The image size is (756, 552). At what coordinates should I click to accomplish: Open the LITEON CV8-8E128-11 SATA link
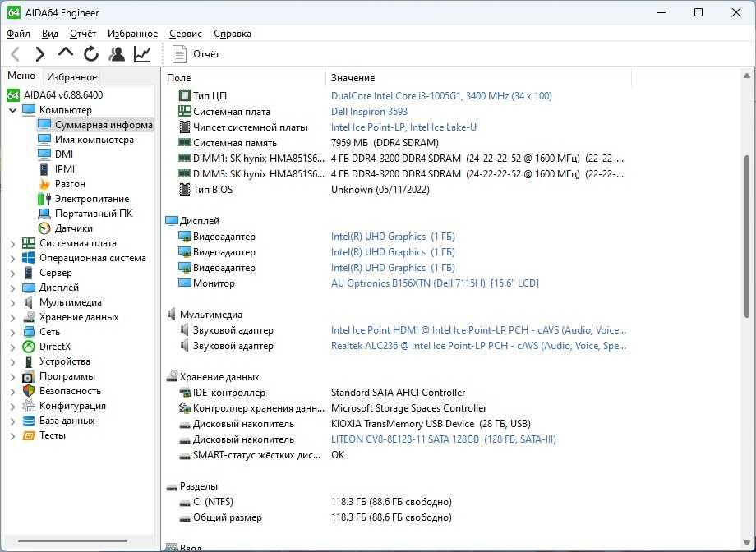pos(444,439)
